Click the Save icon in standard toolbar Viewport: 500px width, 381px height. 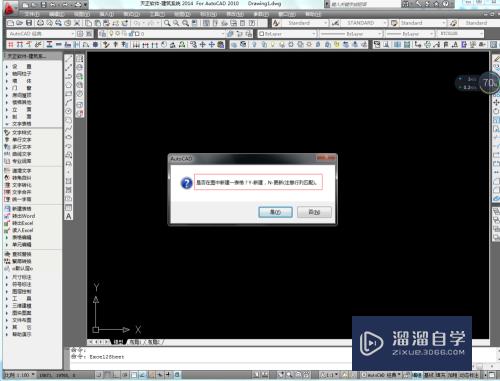click(x=29, y=23)
